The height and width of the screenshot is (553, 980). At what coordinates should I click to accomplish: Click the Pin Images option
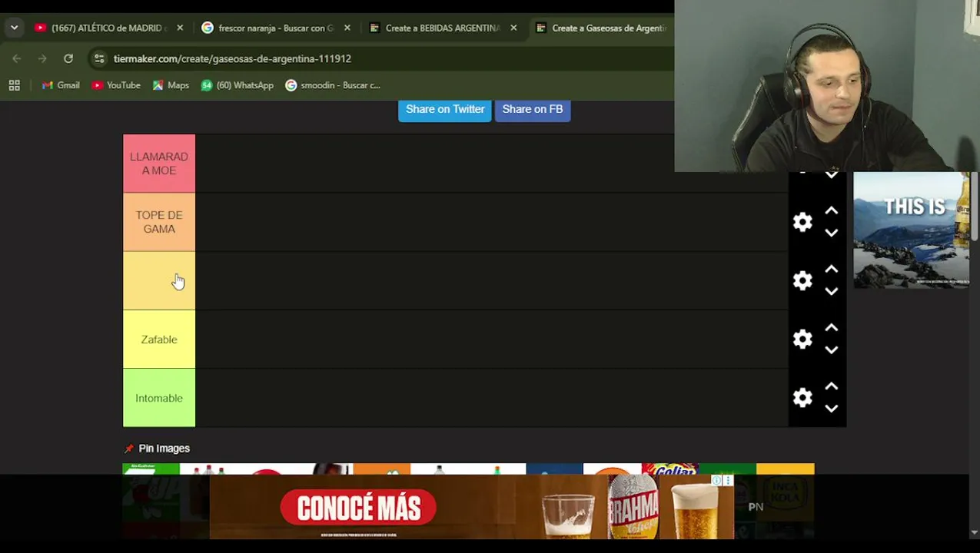[x=157, y=449]
